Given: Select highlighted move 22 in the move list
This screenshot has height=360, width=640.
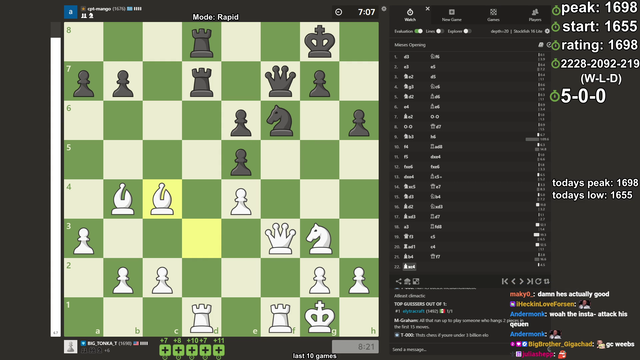Looking at the screenshot, I should (x=409, y=267).
